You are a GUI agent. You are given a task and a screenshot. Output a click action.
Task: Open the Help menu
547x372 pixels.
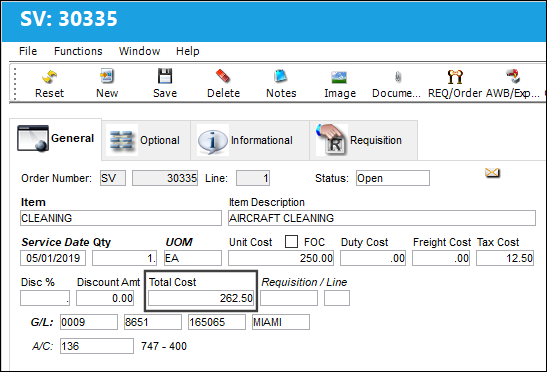(188, 51)
